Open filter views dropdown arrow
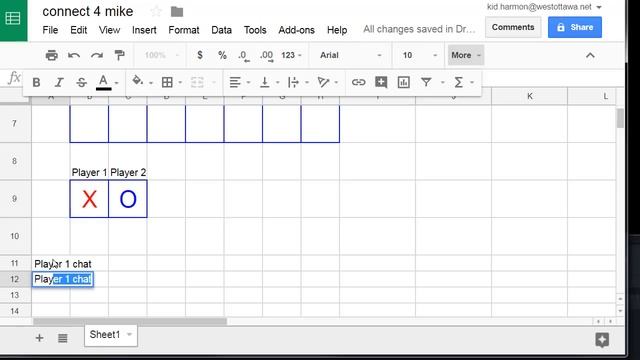 [442, 83]
